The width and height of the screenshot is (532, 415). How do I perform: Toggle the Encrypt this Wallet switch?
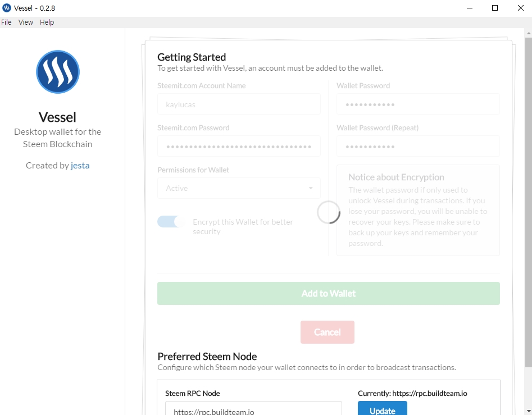pyautogui.click(x=171, y=222)
